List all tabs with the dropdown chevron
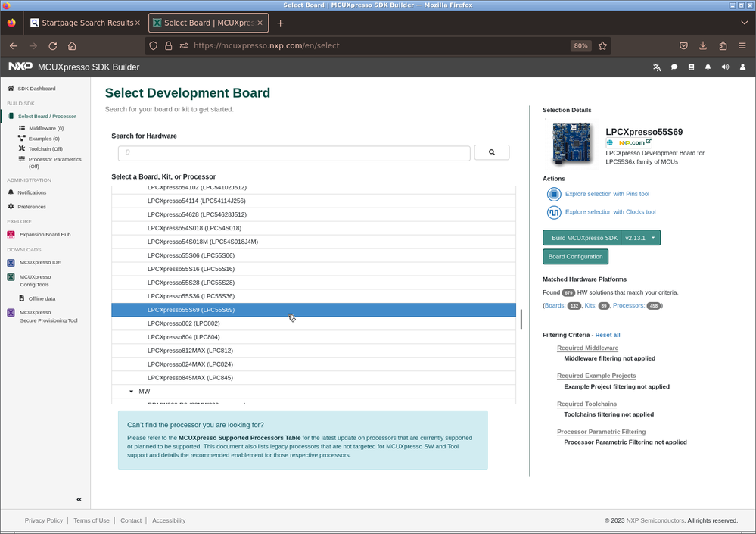756x534 pixels. [x=744, y=23]
